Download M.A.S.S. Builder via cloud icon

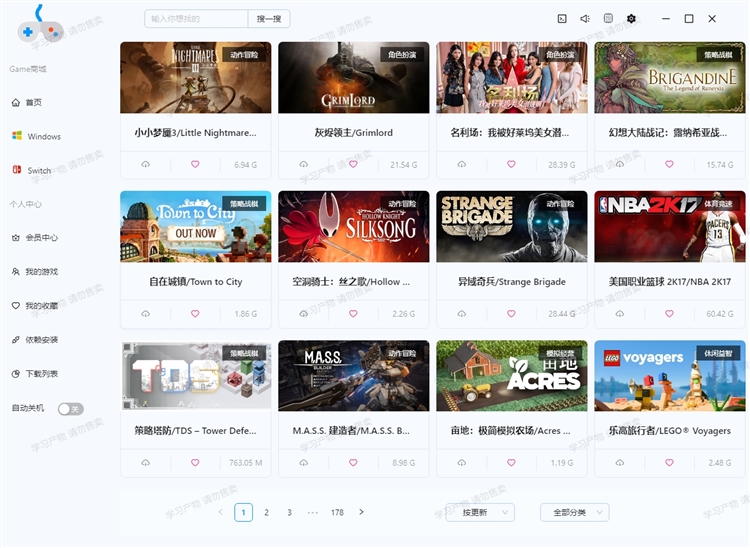[303, 463]
